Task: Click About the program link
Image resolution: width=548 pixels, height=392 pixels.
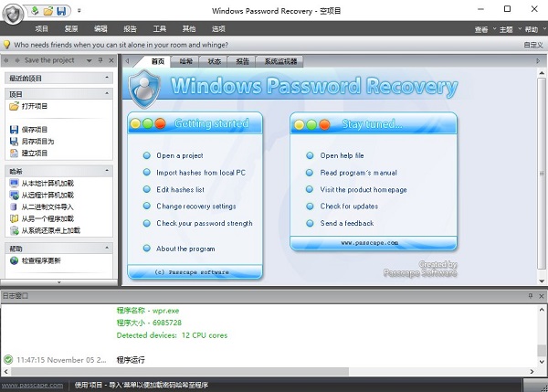Action: click(x=185, y=249)
